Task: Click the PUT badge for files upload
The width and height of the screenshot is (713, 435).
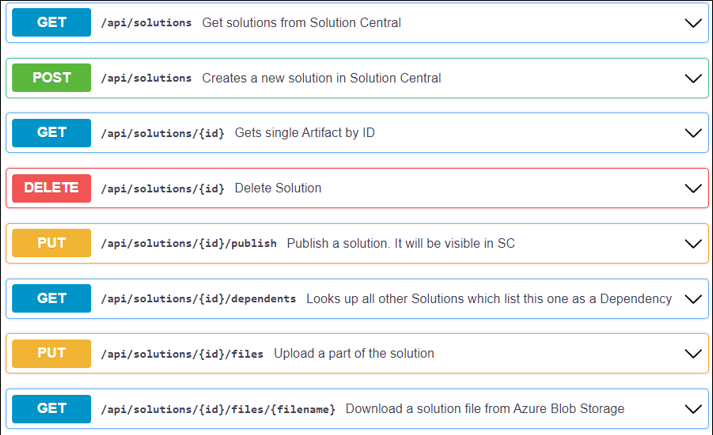Action: 51,353
